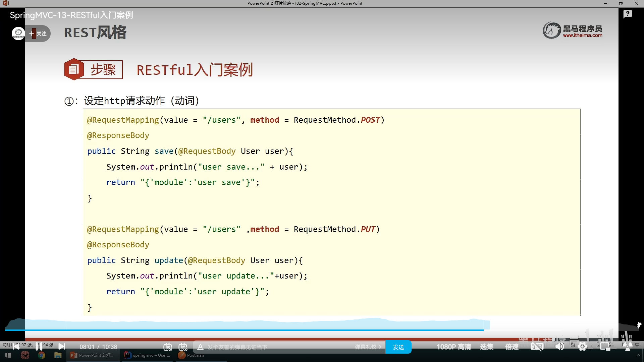Expand the 选集 episode list

point(486,347)
